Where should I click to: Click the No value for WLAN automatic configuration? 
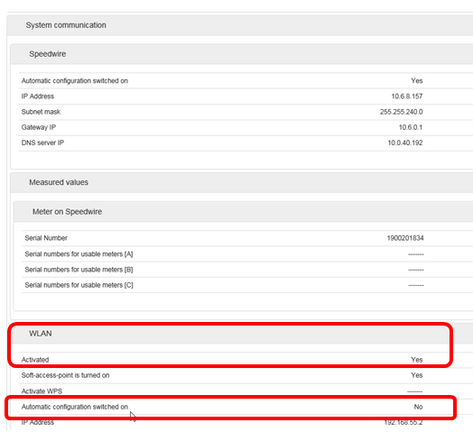418,407
